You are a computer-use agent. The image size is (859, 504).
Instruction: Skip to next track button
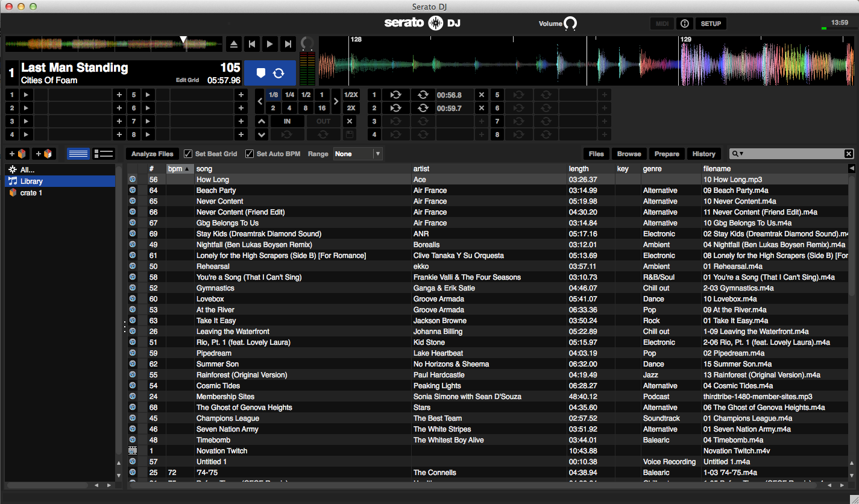click(288, 44)
